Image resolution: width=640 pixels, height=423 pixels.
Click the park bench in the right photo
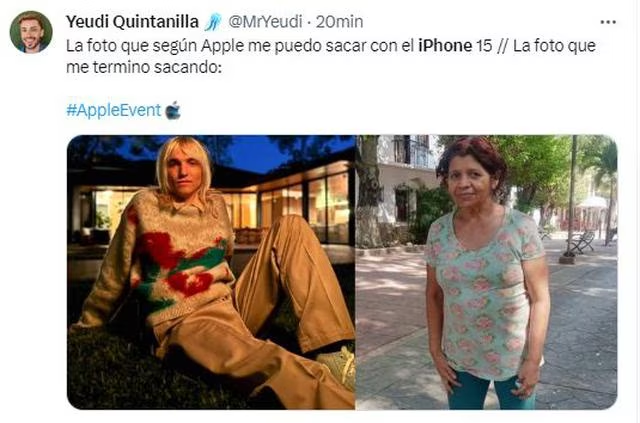coord(581,242)
